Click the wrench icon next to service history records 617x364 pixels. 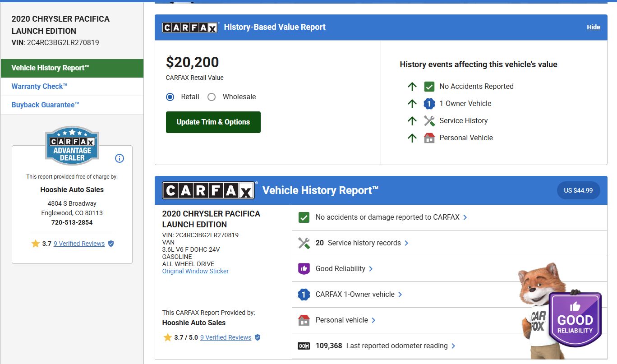pos(304,243)
